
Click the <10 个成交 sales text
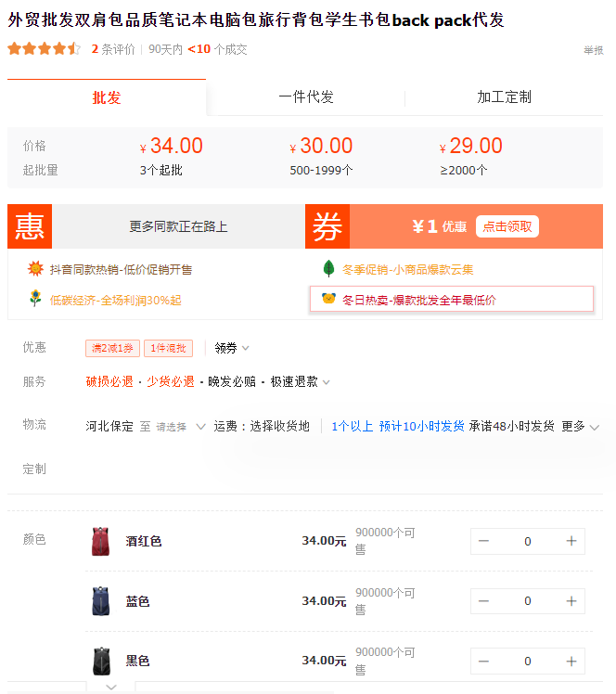click(217, 49)
